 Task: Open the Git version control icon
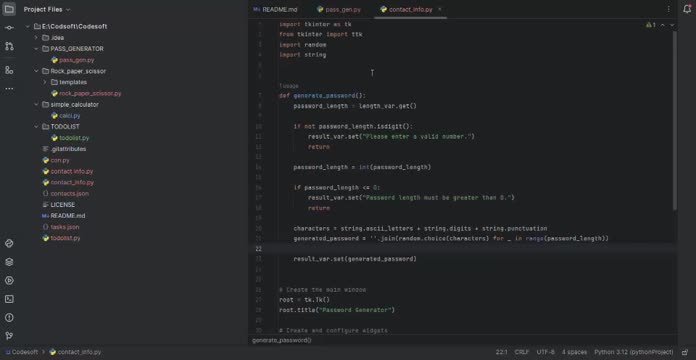pyautogui.click(x=9, y=336)
